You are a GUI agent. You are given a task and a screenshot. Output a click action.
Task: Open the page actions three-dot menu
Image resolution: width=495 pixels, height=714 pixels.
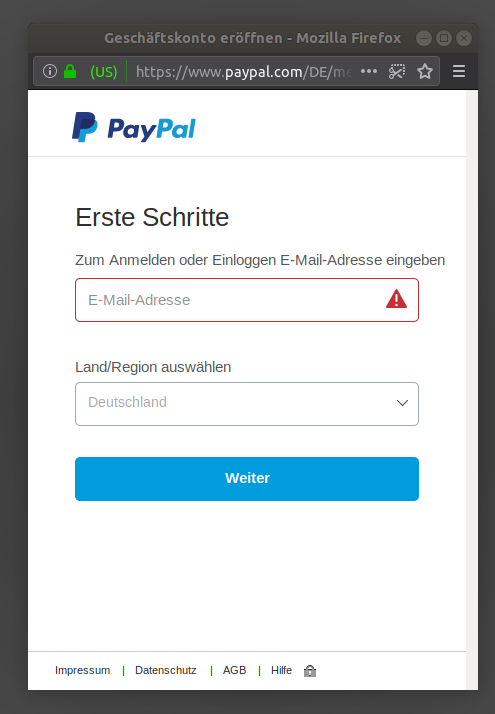369,71
